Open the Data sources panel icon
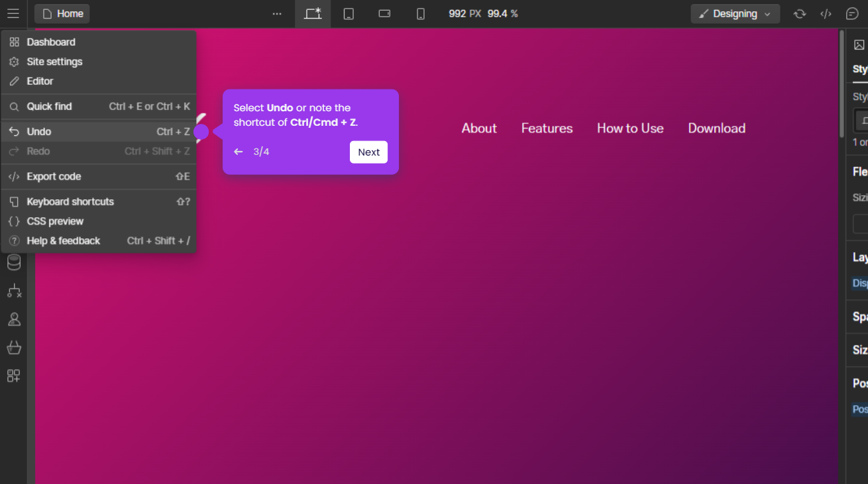This screenshot has height=484, width=868. (14, 262)
